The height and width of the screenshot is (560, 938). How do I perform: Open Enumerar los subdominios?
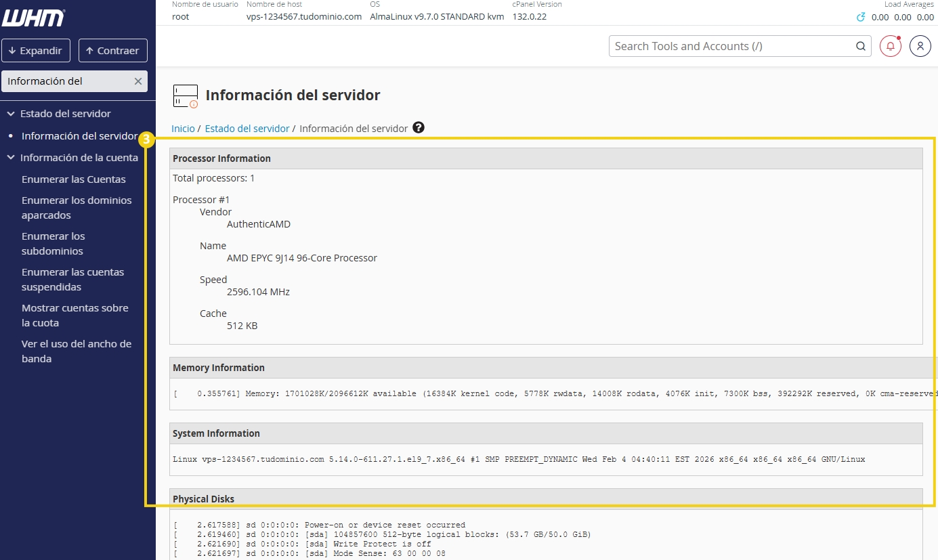coord(53,243)
